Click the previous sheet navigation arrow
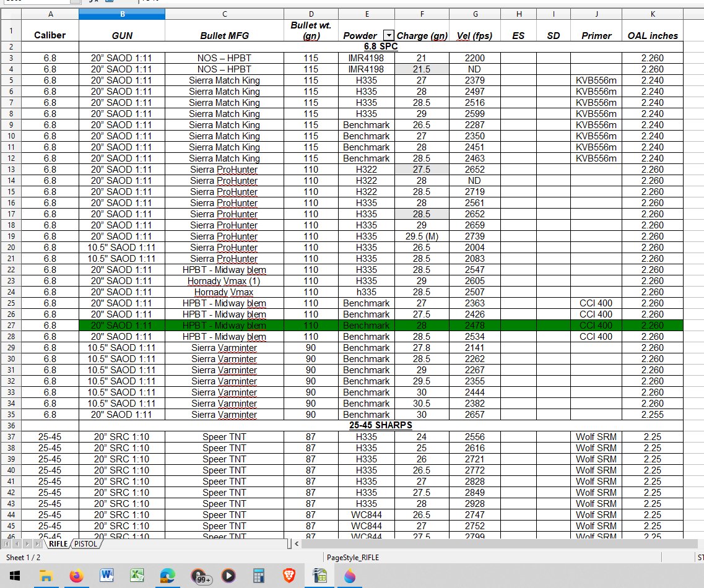The width and height of the screenshot is (704, 588). coord(17,544)
